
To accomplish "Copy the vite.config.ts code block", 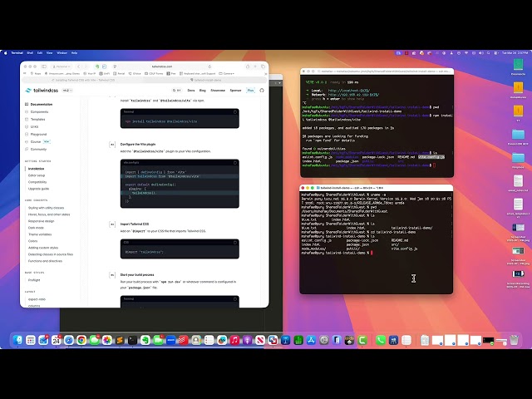I will click(234, 163).
